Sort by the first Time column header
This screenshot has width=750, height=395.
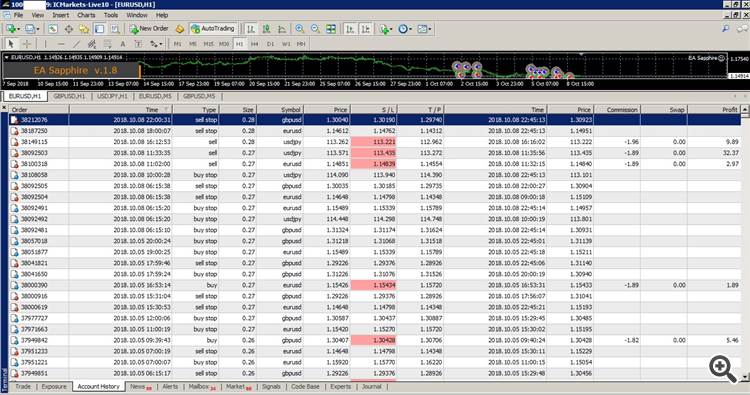[x=121, y=110]
